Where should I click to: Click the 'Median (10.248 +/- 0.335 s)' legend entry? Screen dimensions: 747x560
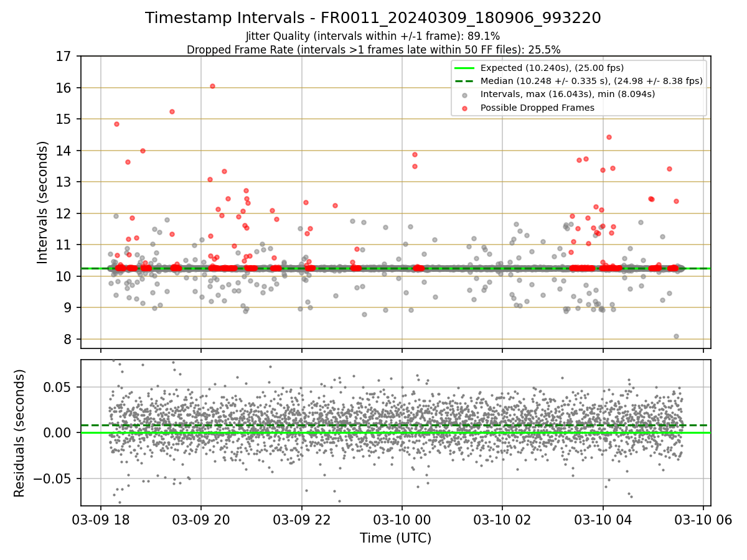[591, 81]
